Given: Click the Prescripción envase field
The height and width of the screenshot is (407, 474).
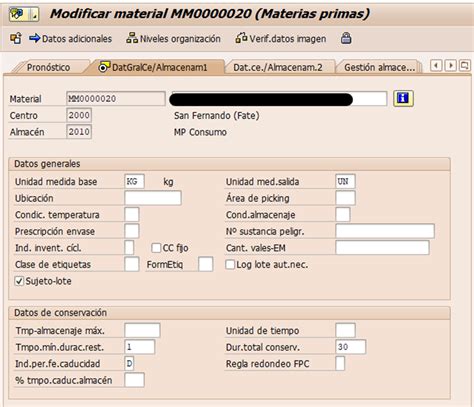Looking at the screenshot, I should [132, 231].
